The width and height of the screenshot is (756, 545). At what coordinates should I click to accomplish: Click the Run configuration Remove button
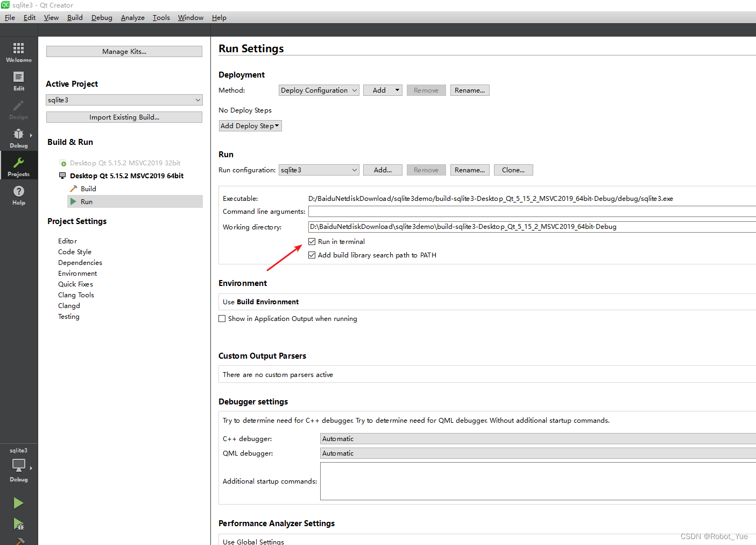pyautogui.click(x=426, y=170)
